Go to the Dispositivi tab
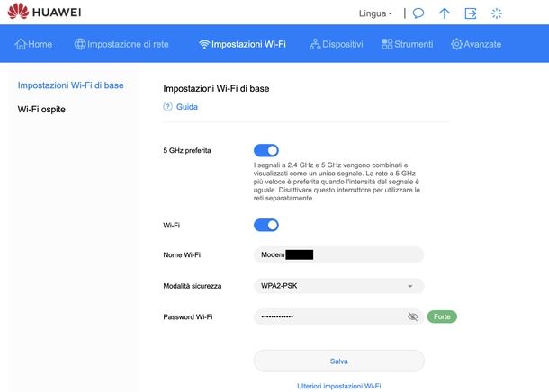549x392 pixels. coord(336,44)
